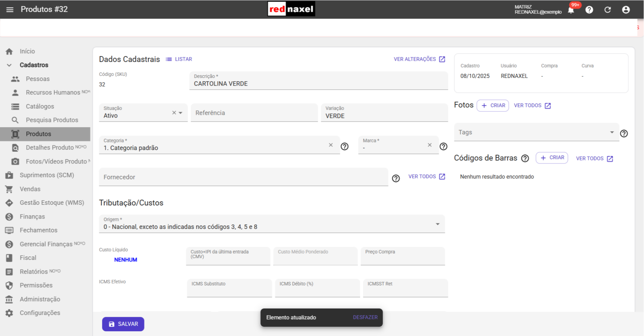Go to Início in sidebar
Screen dimensions: 644x336
pyautogui.click(x=45, y=51)
